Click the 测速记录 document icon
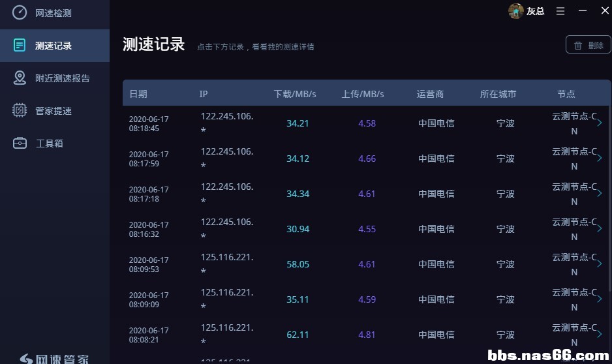The height and width of the screenshot is (364, 612). coord(20,45)
